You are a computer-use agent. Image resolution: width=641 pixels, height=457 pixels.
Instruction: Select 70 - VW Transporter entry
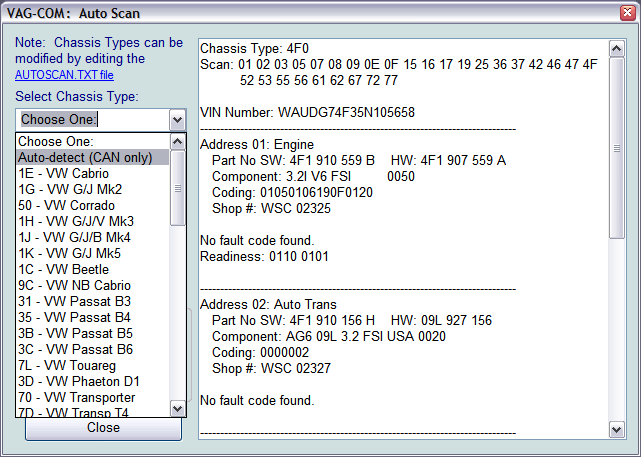(x=93, y=397)
